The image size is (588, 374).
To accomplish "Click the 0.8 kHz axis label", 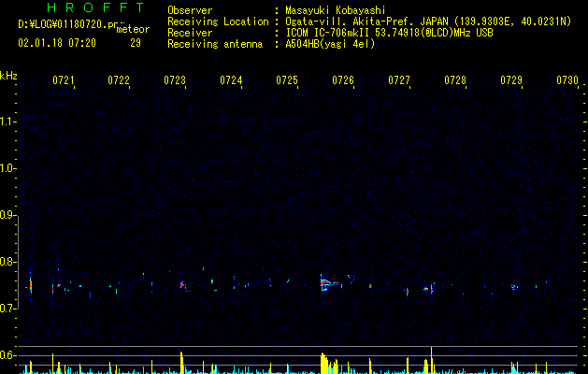I will tap(7, 262).
